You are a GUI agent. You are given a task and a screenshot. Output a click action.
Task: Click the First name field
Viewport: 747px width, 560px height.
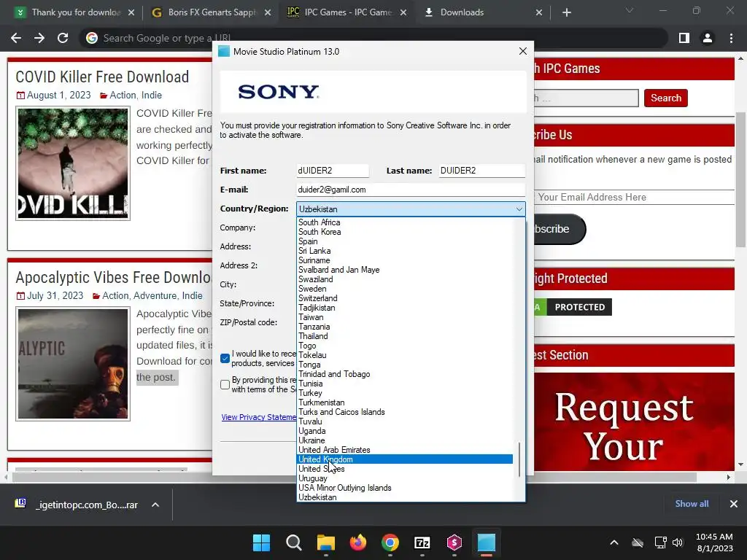pyautogui.click(x=332, y=171)
